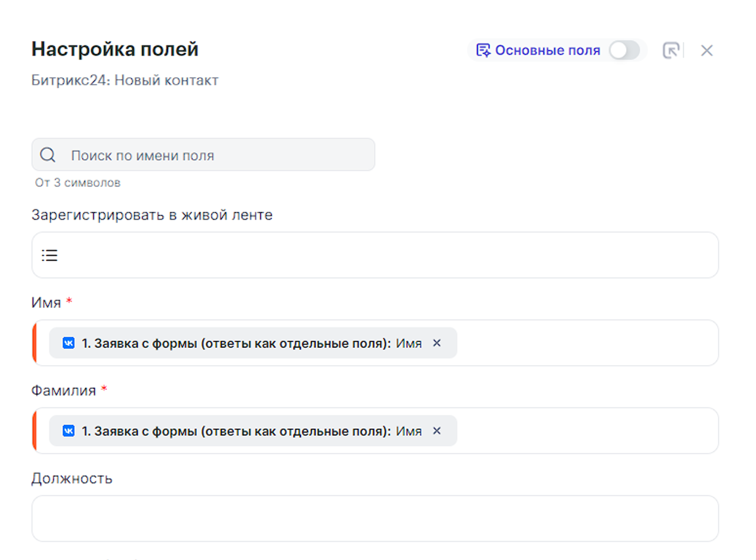Screen dimensions: 756x560
Task: Close the Настройка полей panel
Action: point(706,50)
